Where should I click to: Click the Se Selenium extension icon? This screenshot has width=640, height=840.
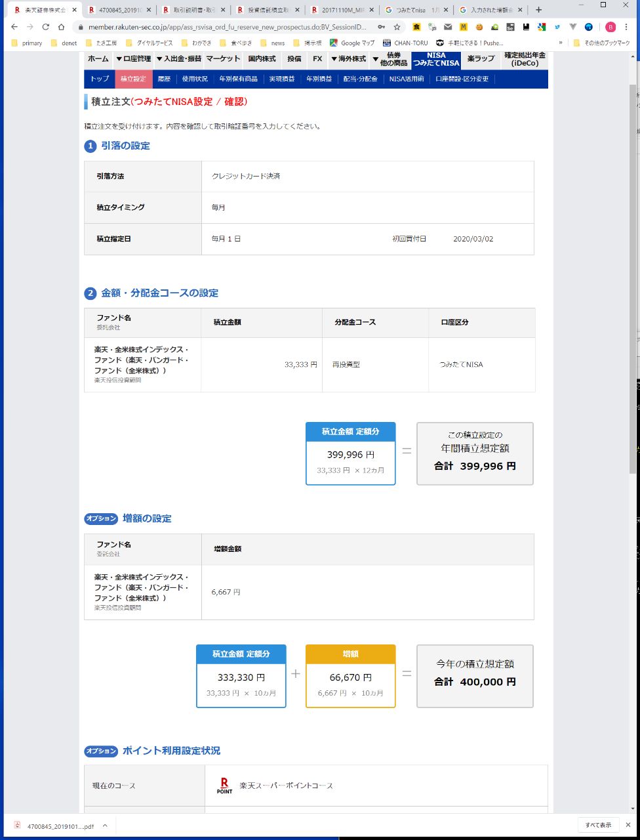[510, 27]
